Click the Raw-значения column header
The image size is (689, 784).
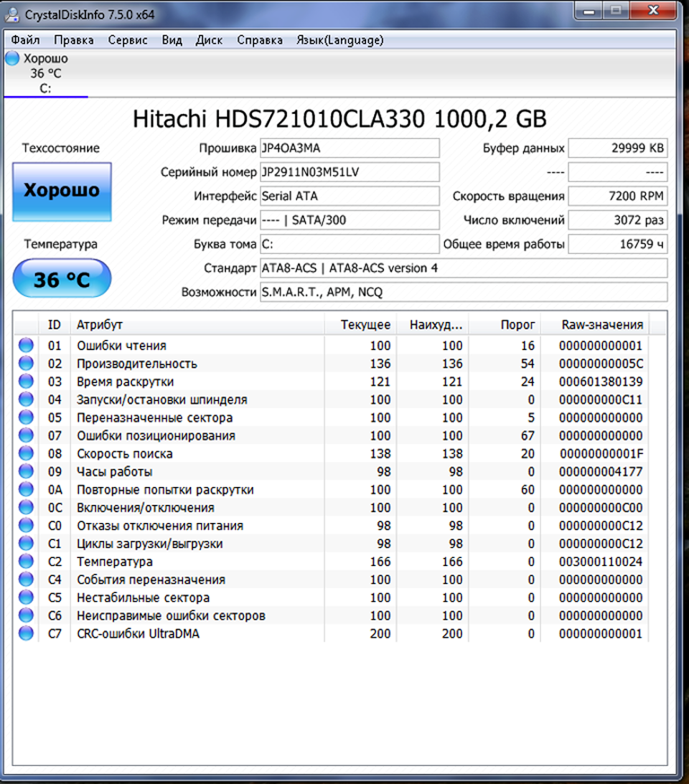pyautogui.click(x=602, y=325)
